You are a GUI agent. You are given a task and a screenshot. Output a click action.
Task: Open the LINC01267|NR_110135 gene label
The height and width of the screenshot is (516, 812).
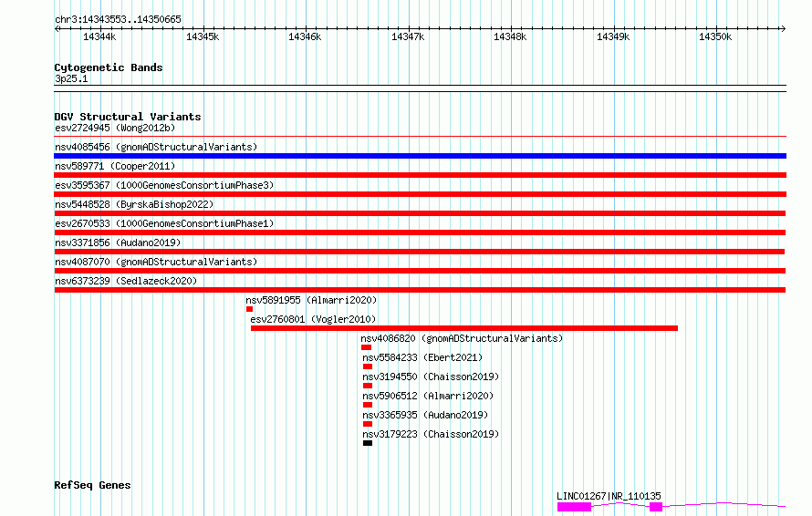click(609, 496)
